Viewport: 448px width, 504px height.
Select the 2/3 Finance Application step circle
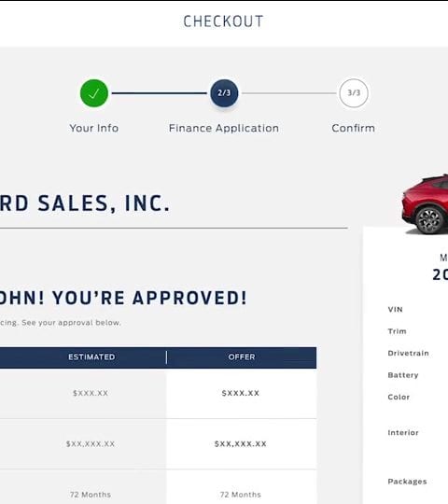point(224,93)
